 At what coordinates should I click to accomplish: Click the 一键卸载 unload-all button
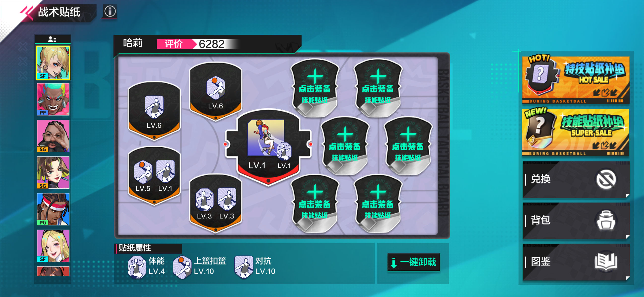pos(413,262)
